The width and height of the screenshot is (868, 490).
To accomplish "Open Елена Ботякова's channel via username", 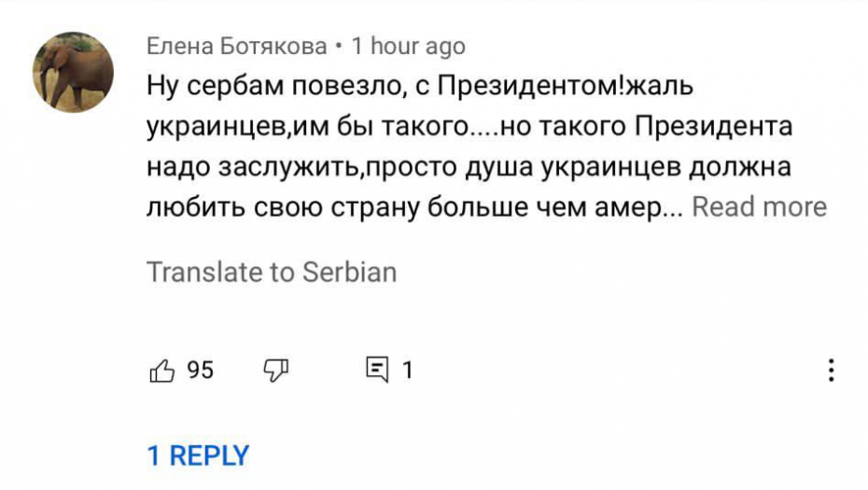I will [x=236, y=46].
